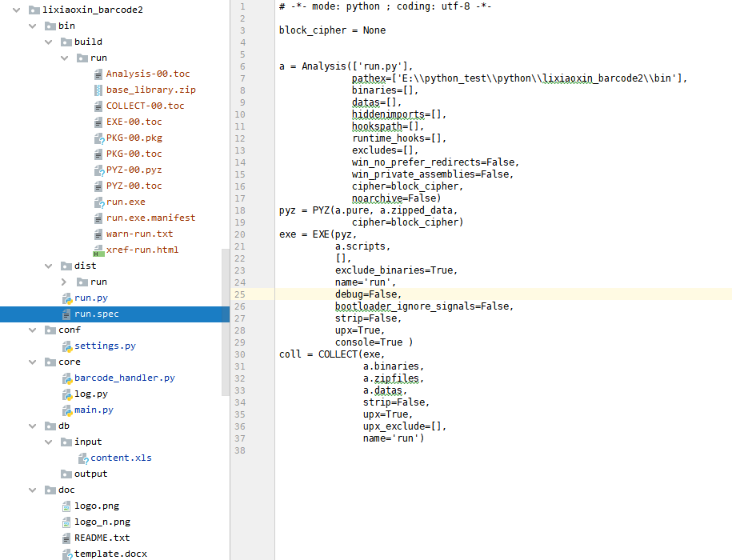Image resolution: width=732 pixels, height=560 pixels.
Task: Collapse the core folder chevron
Action: [x=33, y=362]
